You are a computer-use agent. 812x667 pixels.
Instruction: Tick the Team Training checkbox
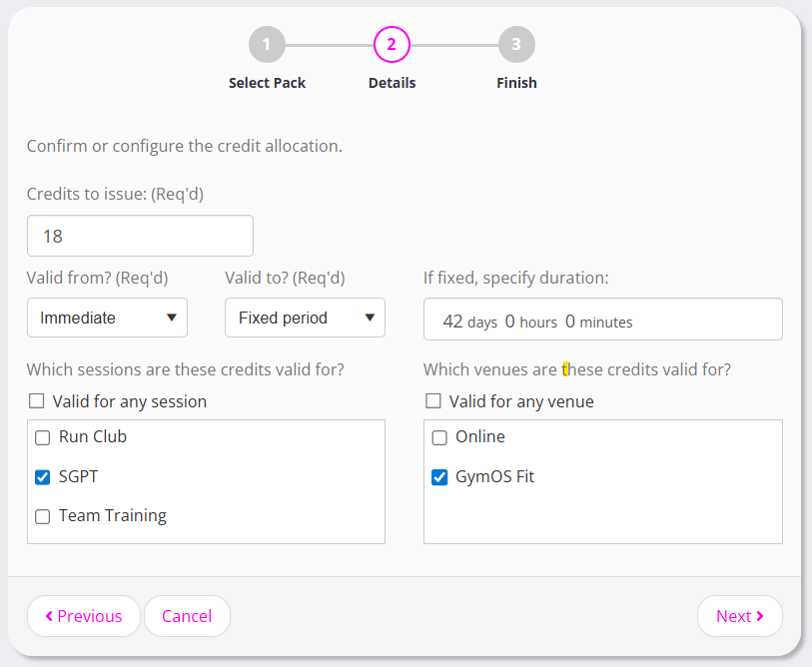[x=43, y=516]
